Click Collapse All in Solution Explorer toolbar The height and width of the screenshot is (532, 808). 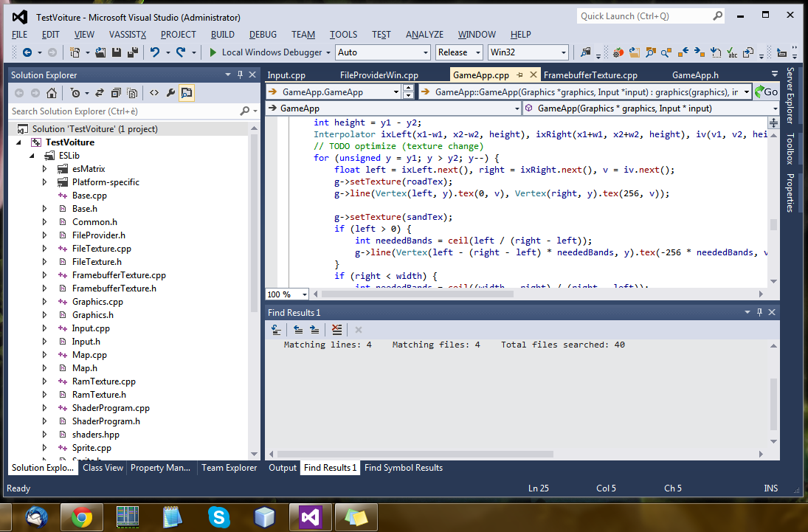pyautogui.click(x=115, y=93)
